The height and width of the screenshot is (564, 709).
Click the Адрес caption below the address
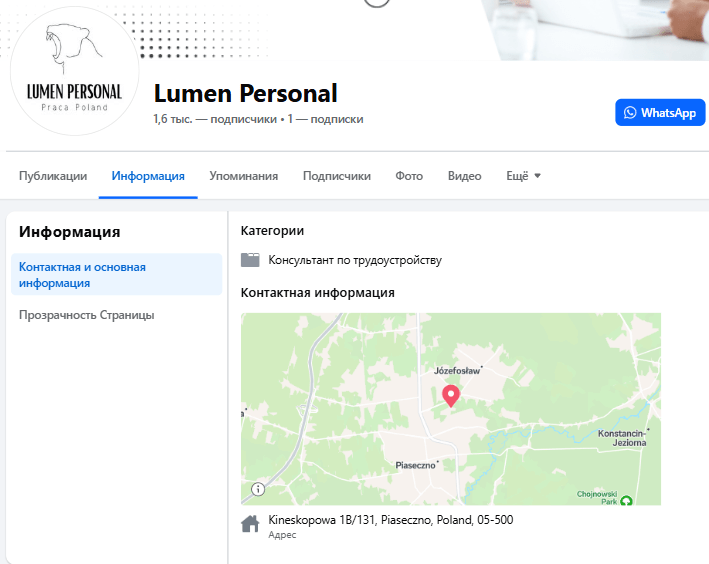pyautogui.click(x=282, y=535)
